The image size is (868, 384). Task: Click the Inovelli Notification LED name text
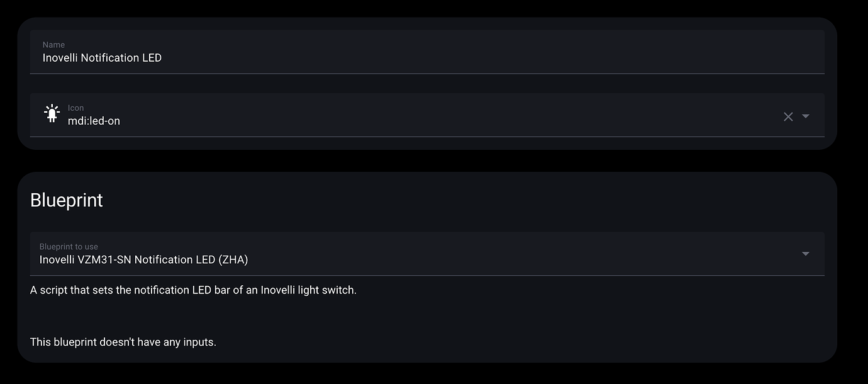point(102,57)
